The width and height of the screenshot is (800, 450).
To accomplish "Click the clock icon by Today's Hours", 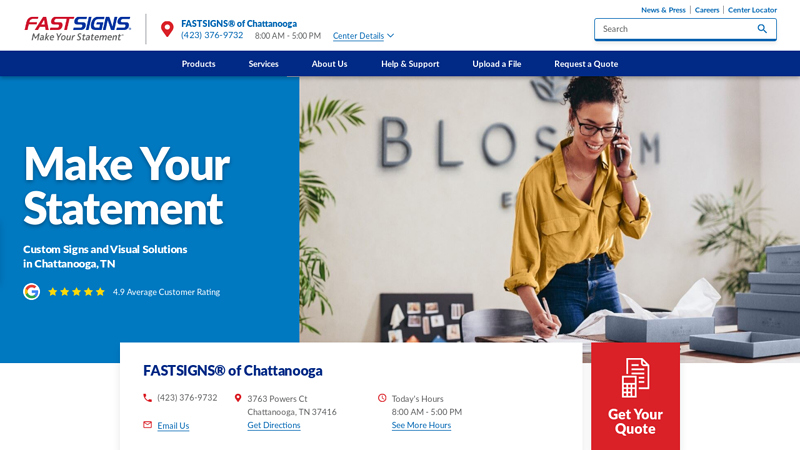I will tap(382, 397).
